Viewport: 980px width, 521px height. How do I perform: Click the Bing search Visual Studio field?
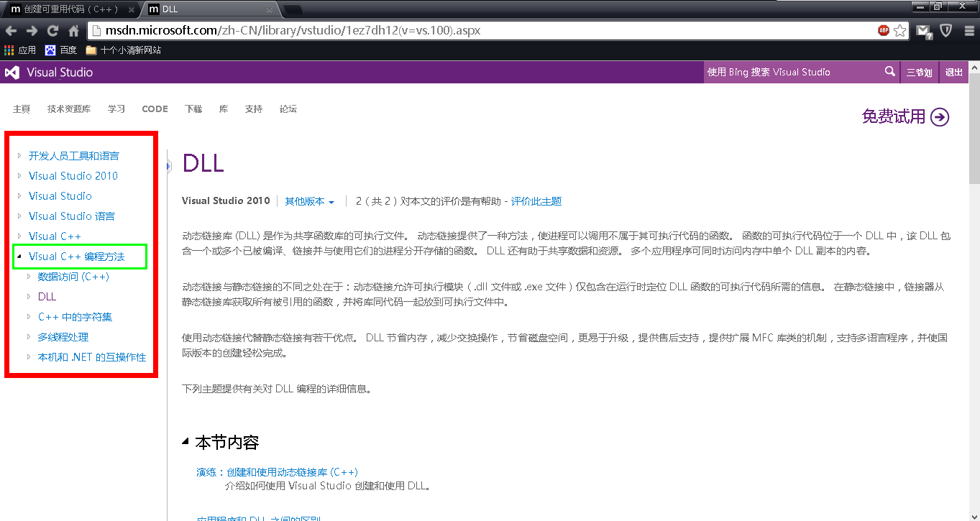tap(794, 72)
